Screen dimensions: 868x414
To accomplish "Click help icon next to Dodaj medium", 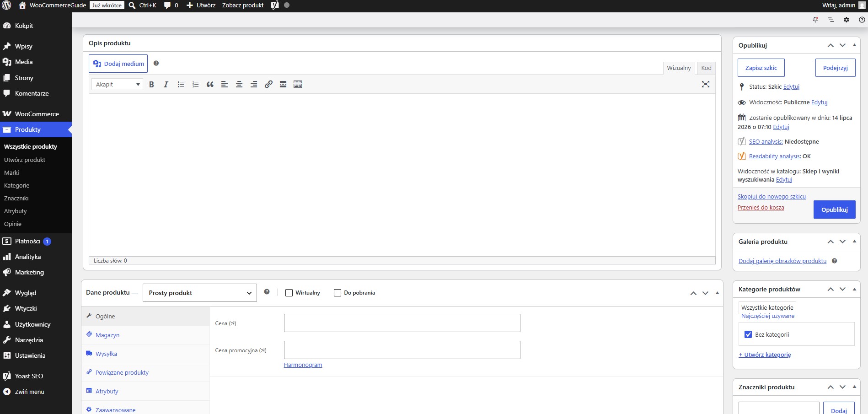I will 156,63.
